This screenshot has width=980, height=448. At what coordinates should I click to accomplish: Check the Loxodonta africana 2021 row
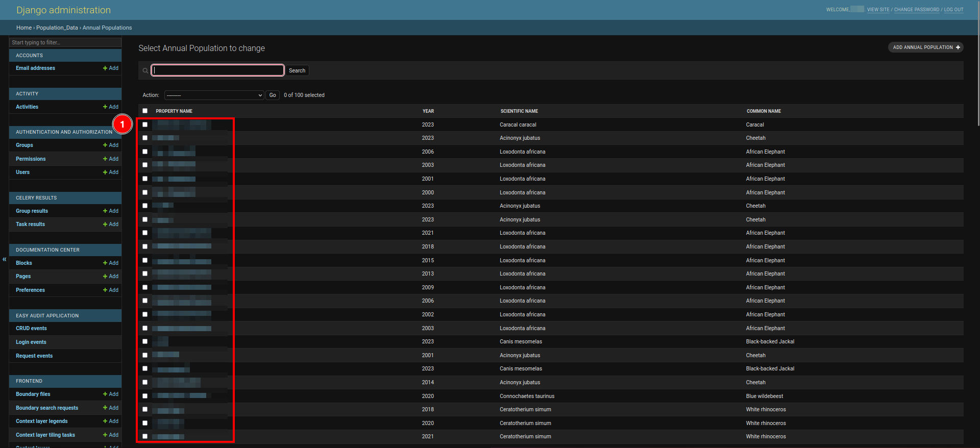[x=145, y=233]
